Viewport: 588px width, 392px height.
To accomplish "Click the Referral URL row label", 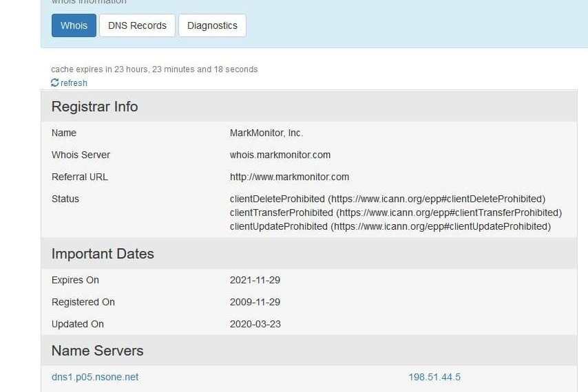I will coord(79,177).
